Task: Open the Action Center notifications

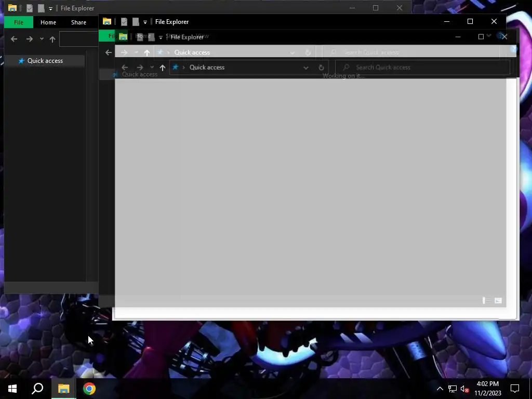Action: pyautogui.click(x=515, y=389)
